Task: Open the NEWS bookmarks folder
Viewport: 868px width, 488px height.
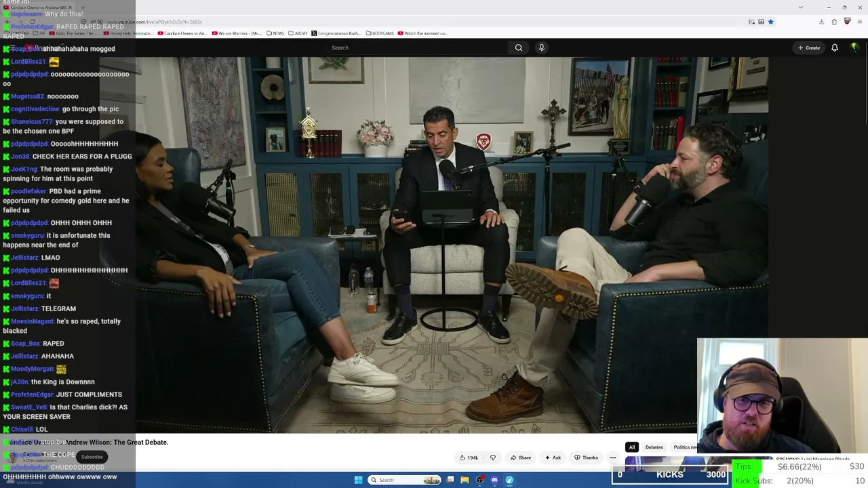Action: coord(275,33)
